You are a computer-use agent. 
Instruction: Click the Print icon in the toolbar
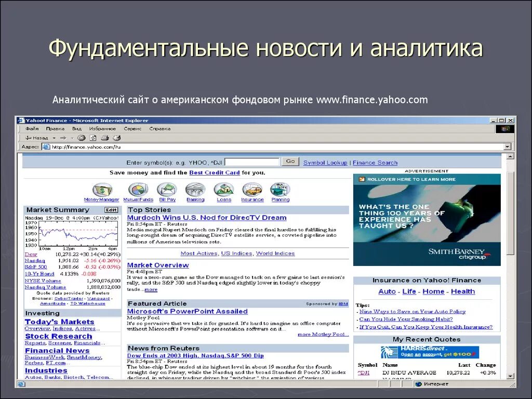pyautogui.click(x=105, y=138)
